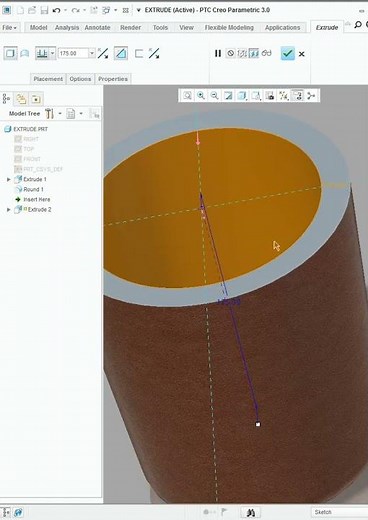The image size is (368, 520).
Task: Click the Close window icon in the quick access toolbar
Action: [126, 11]
